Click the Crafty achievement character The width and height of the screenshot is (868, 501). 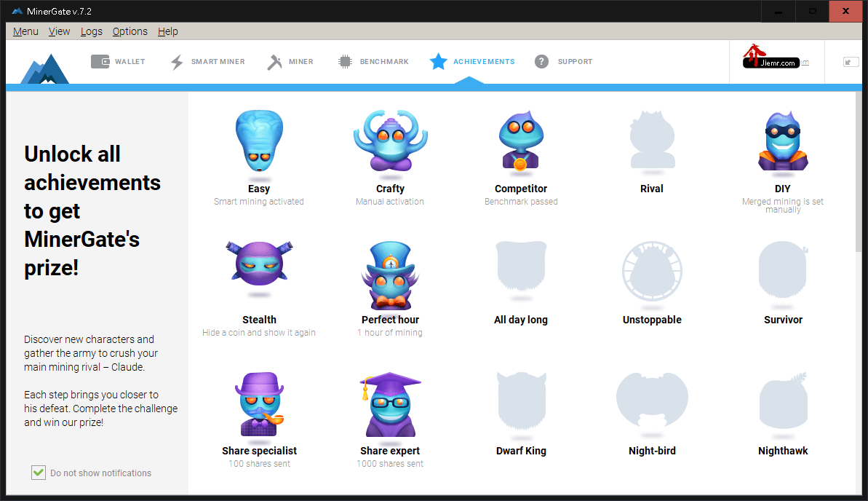pos(390,141)
